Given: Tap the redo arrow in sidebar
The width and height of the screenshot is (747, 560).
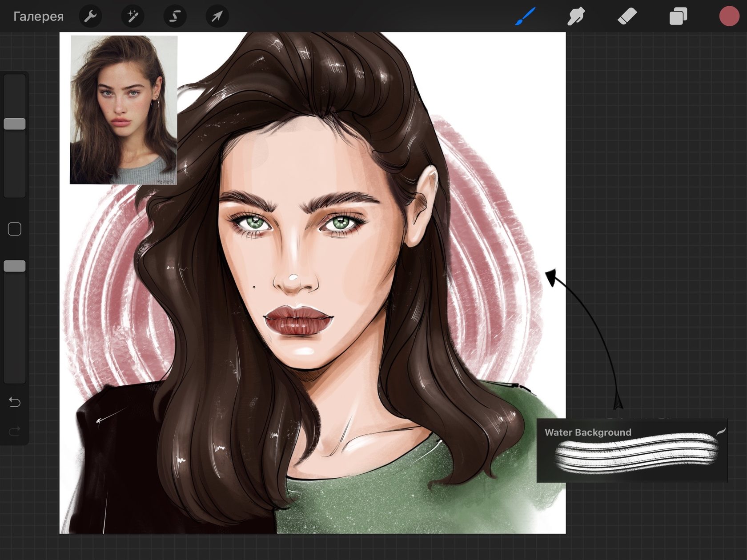Looking at the screenshot, I should 15,431.
